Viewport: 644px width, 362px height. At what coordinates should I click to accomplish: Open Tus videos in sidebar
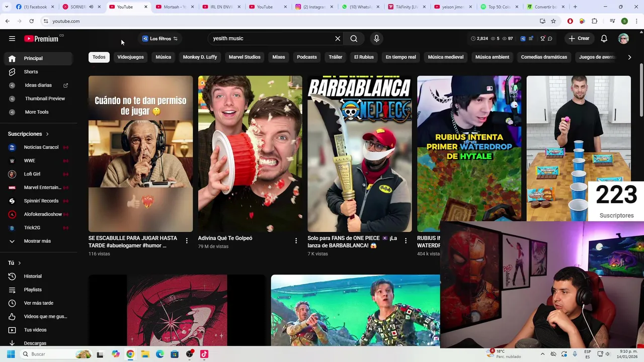tap(39, 330)
